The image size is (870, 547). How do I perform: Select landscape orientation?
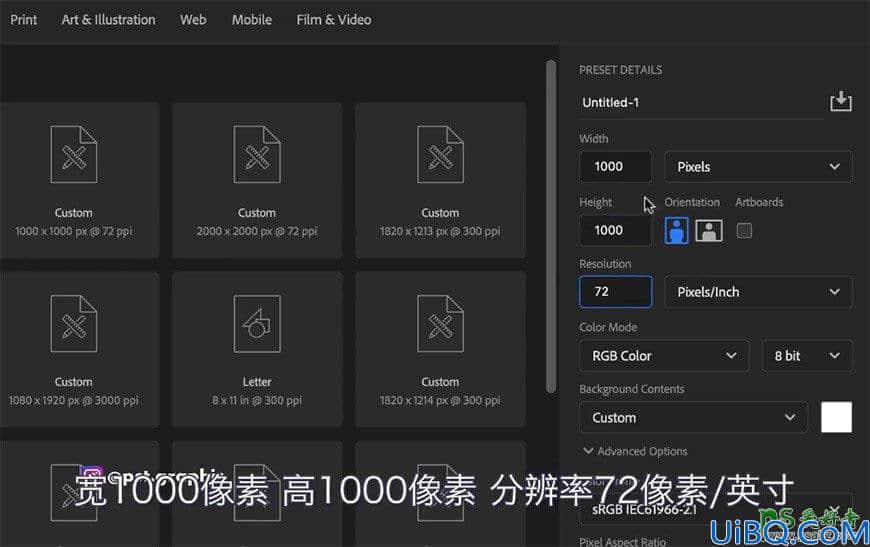pyautogui.click(x=709, y=230)
